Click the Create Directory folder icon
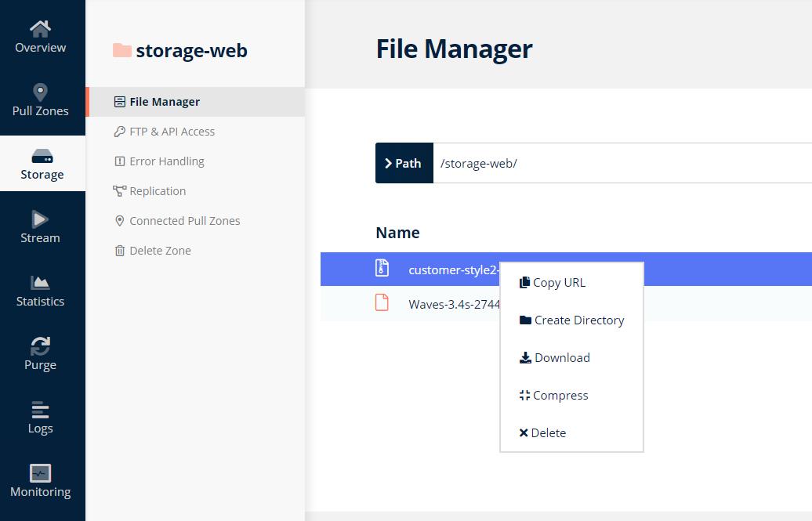Viewport: 812px width, 521px height. pyautogui.click(x=525, y=320)
